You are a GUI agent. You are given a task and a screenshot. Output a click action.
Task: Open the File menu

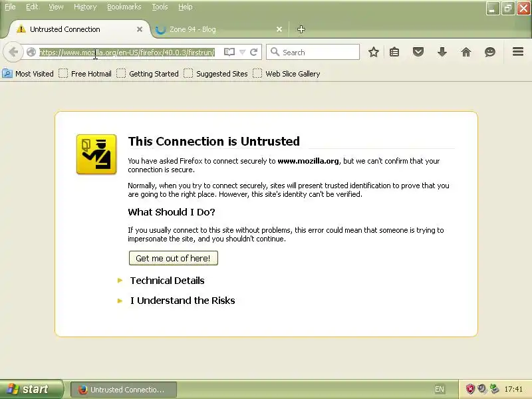(x=10, y=7)
